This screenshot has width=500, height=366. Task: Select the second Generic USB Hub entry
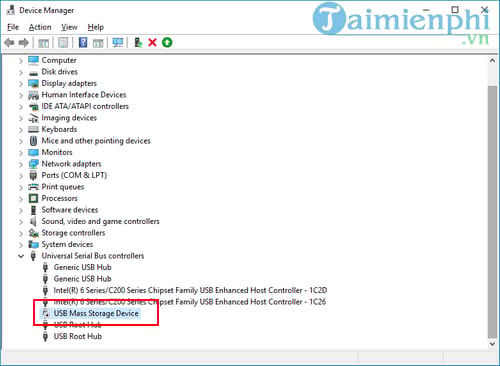(82, 279)
